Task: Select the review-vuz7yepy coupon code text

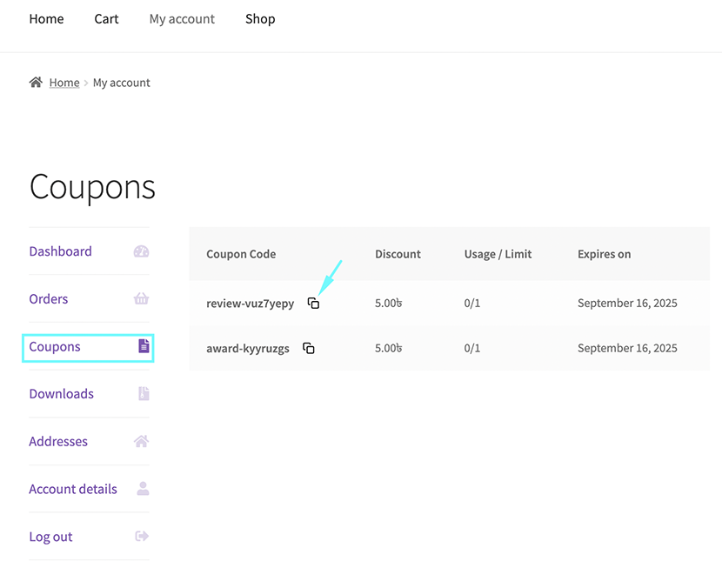Action: pyautogui.click(x=250, y=304)
